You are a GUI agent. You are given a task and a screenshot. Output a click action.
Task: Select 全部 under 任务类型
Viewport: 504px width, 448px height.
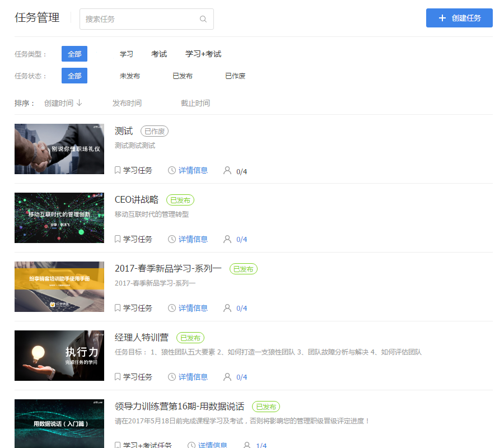74,54
